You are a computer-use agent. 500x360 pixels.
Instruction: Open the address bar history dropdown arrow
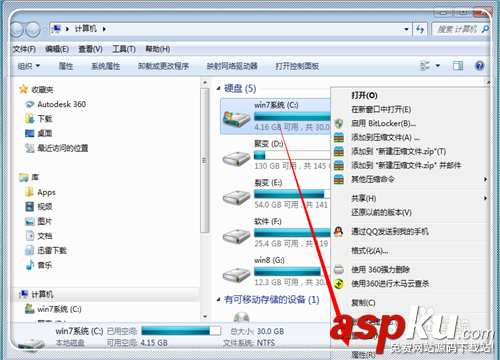point(406,29)
